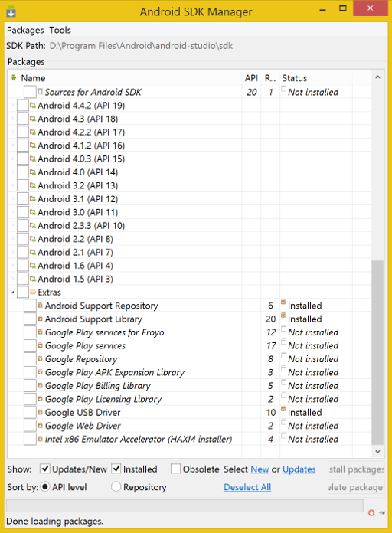Screen dimensions: 392x533
Task: Click the scrollbar down arrow
Action: point(377,451)
